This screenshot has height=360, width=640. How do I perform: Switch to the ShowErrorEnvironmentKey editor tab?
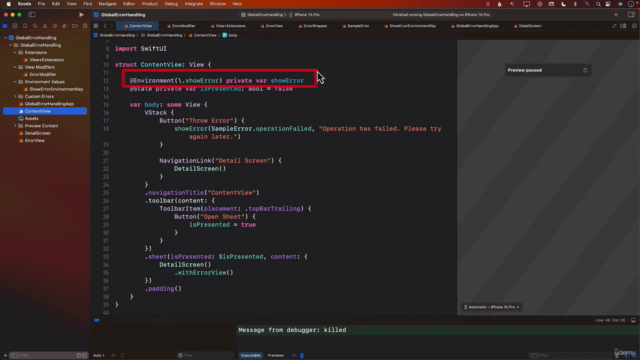(410, 26)
